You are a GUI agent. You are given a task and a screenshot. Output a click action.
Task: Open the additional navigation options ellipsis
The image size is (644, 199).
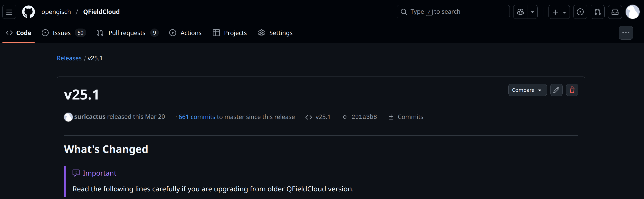coord(626,33)
